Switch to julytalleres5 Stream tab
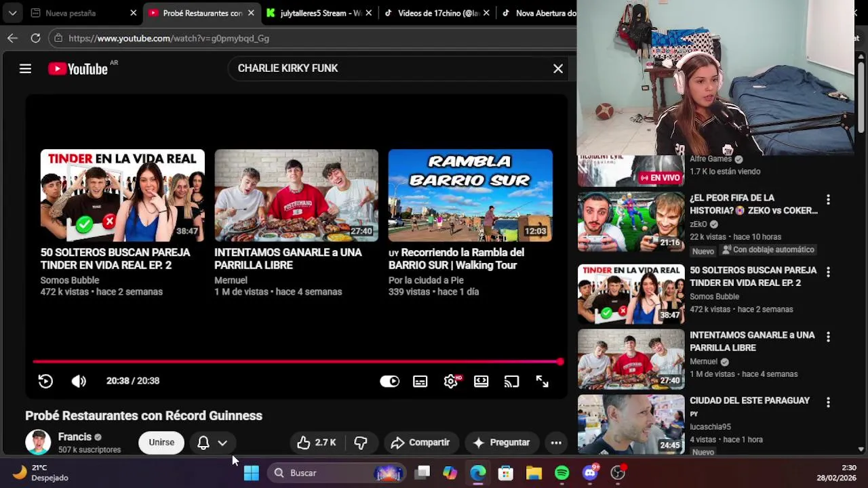The image size is (868, 488). tap(320, 13)
